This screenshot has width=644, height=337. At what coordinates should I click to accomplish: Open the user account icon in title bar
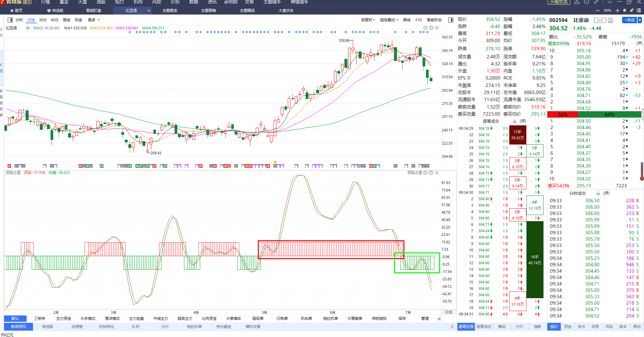(577, 2)
